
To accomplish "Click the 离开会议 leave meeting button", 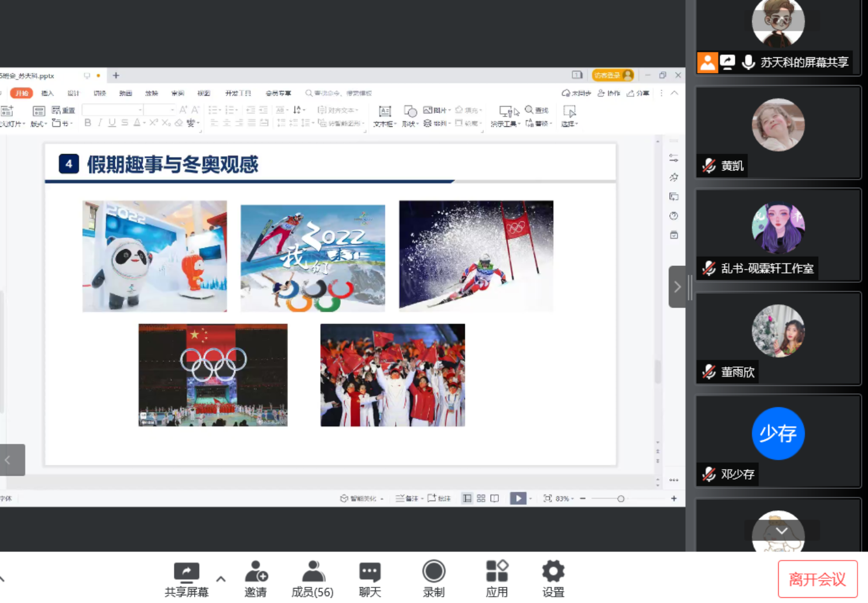I will (x=817, y=579).
